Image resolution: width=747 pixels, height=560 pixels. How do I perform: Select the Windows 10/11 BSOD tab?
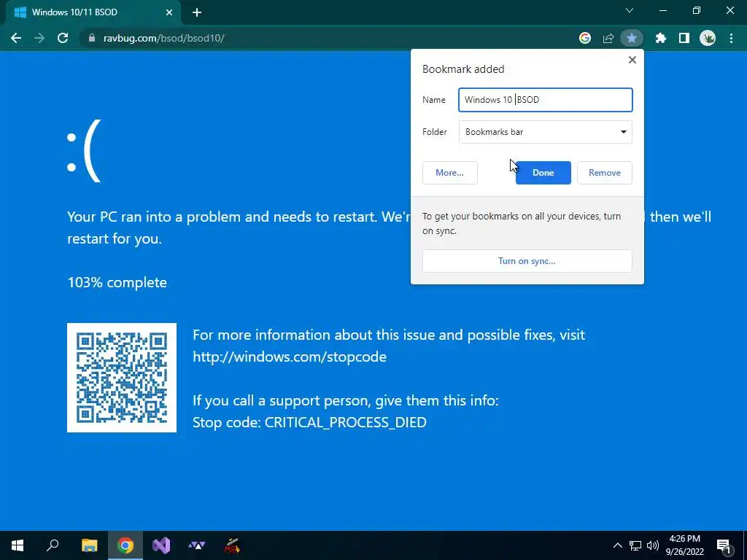click(x=93, y=13)
